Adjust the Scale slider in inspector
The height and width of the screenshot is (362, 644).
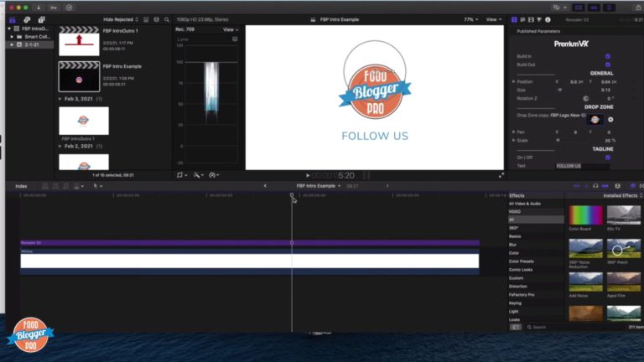558,140
